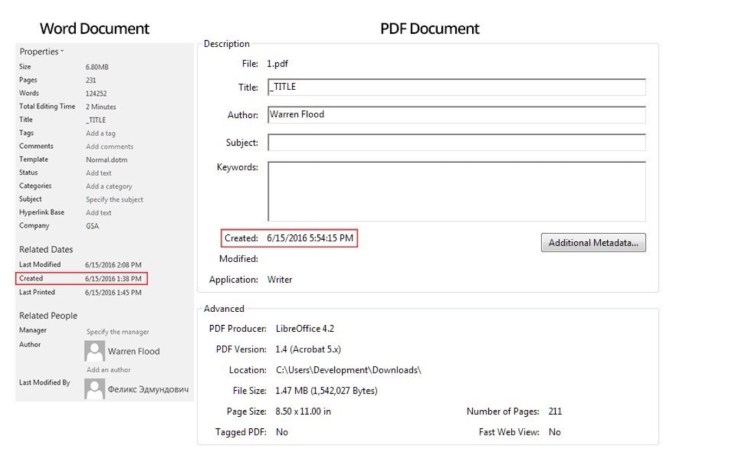
Task: Click Specify the manager field
Action: pos(120,331)
